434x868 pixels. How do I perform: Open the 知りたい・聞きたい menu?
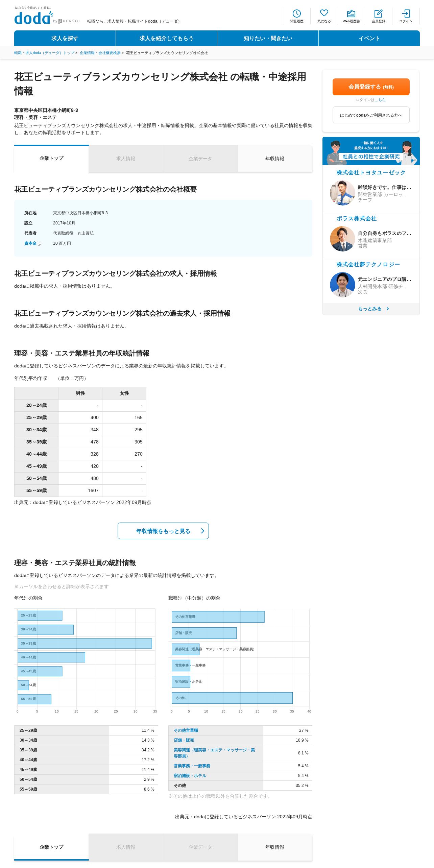[268, 38]
